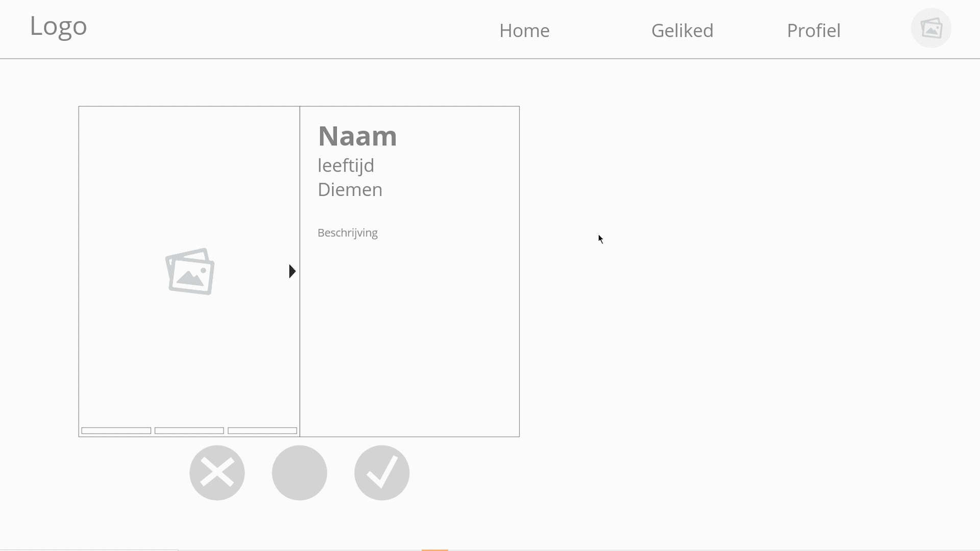Select the second photo indicator bar
The image size is (980, 551).
click(x=188, y=430)
